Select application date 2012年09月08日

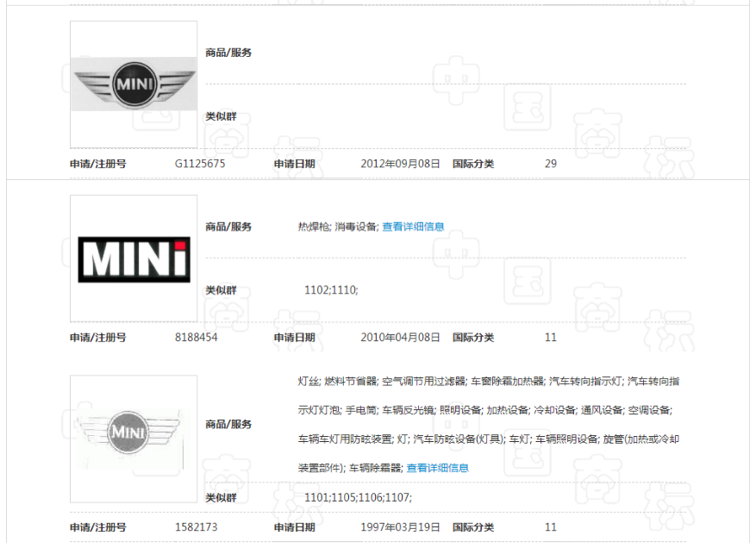[x=400, y=164]
